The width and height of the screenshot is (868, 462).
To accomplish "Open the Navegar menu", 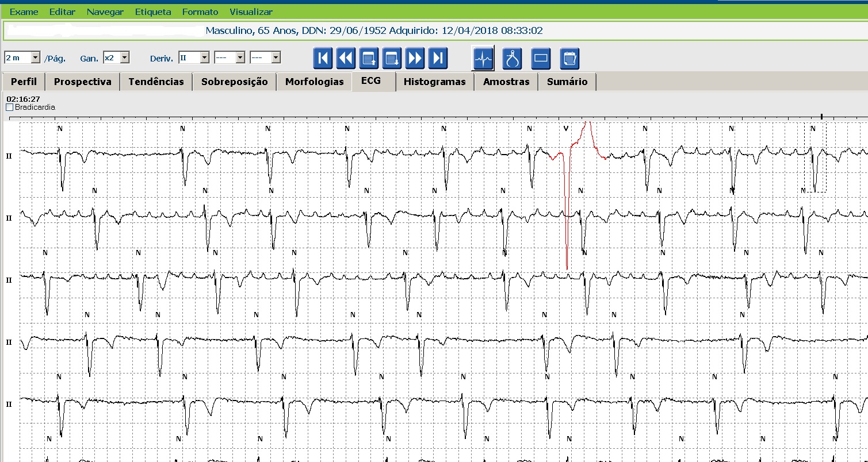I will click(x=105, y=11).
